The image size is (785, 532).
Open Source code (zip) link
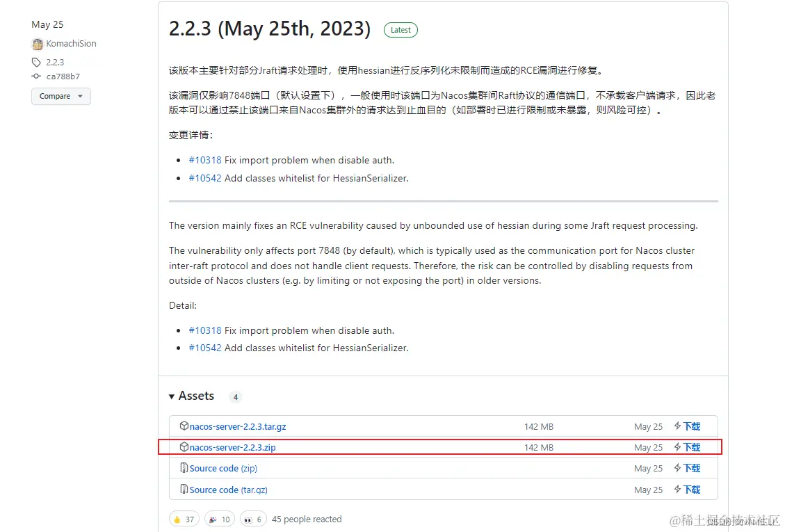tap(223, 469)
